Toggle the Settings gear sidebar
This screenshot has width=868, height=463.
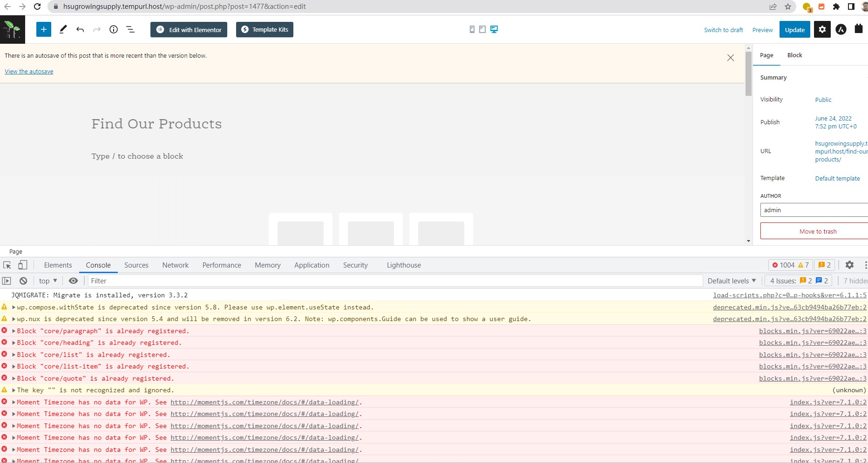tap(822, 29)
